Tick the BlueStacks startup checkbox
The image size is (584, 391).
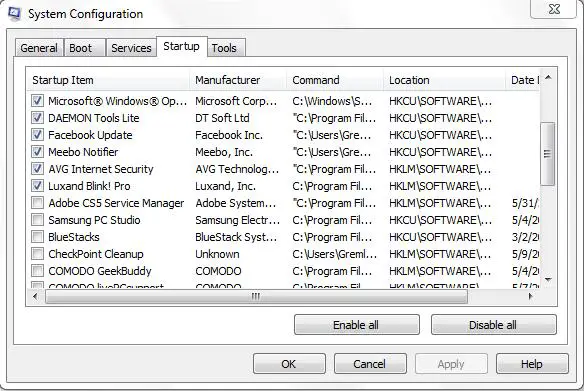point(37,237)
